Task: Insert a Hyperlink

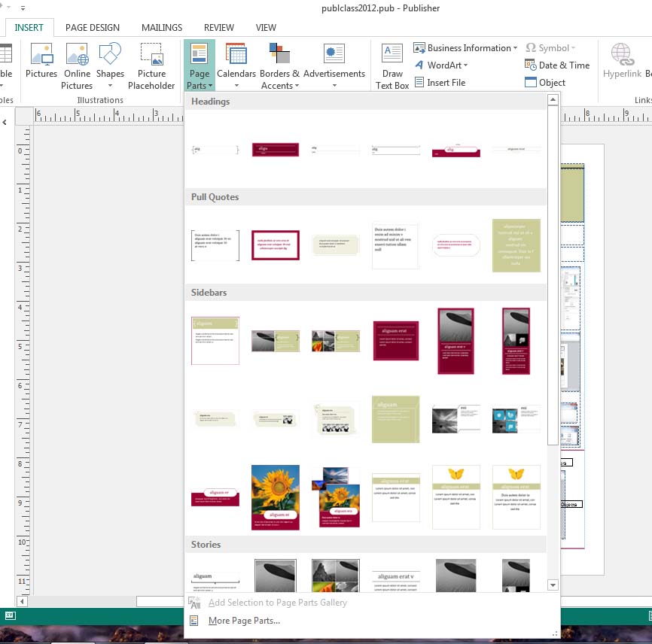Action: coord(623,64)
